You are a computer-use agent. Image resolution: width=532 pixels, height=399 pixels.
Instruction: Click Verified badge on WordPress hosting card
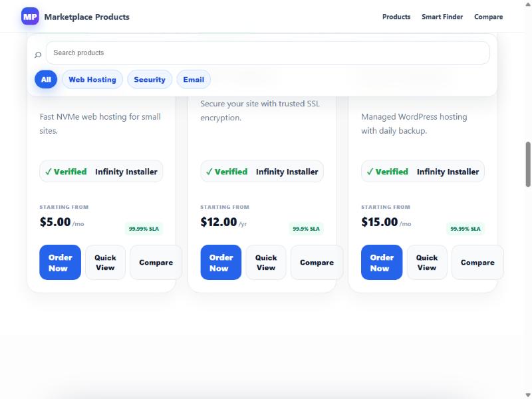tap(388, 172)
